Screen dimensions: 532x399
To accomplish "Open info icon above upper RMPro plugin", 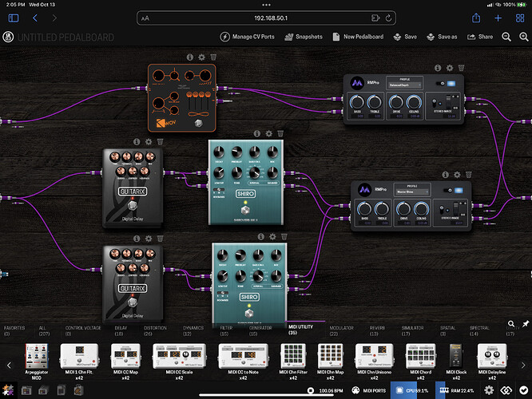I will pyautogui.click(x=438, y=68).
